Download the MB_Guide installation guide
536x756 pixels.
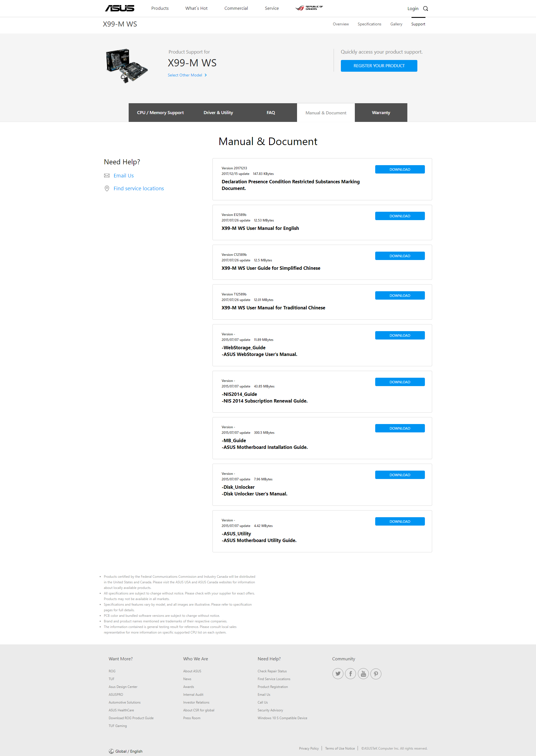pos(400,428)
